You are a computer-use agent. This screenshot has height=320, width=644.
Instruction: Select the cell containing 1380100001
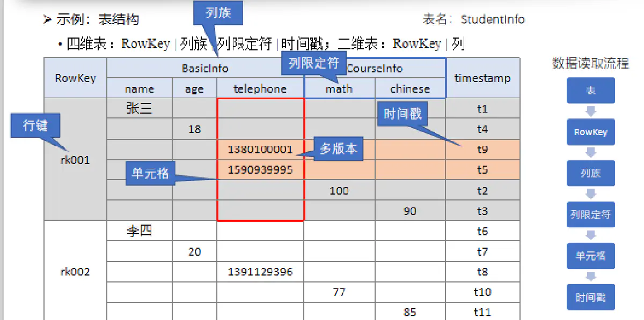[x=260, y=150]
